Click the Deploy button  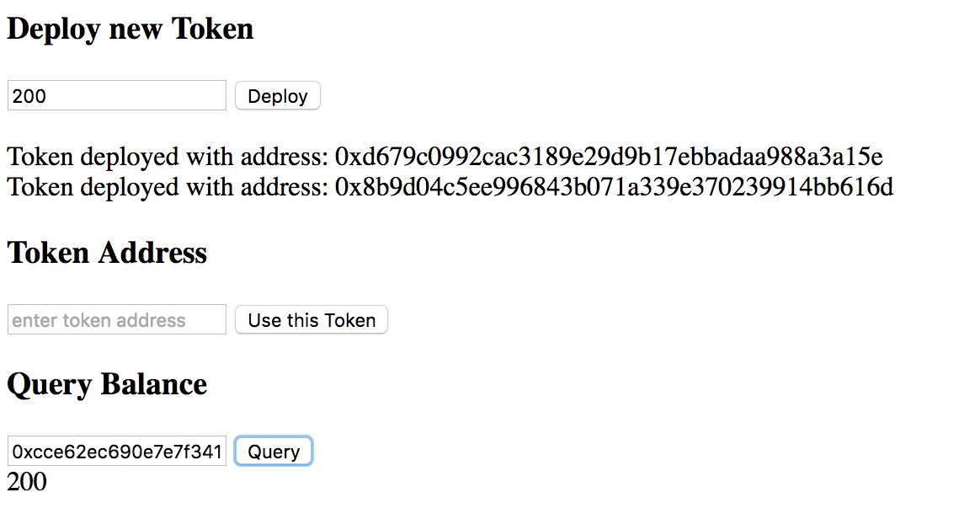click(x=277, y=96)
